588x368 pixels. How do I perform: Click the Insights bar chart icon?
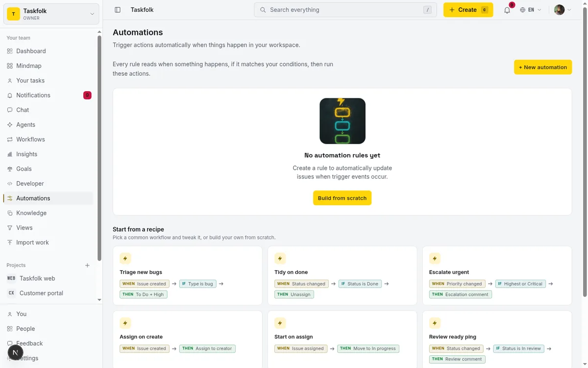coord(10,154)
